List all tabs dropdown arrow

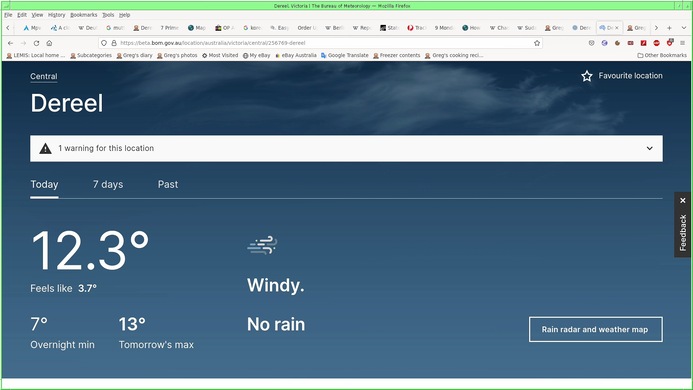(x=683, y=27)
